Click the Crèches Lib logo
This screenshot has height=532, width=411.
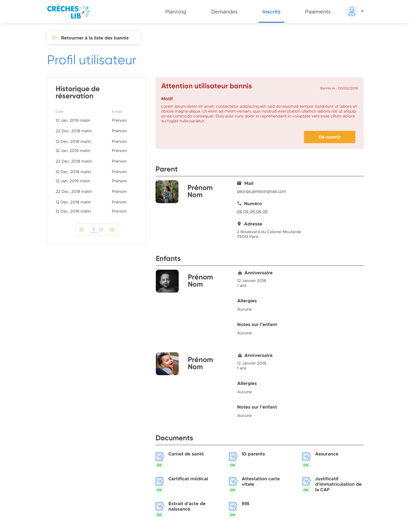(68, 12)
